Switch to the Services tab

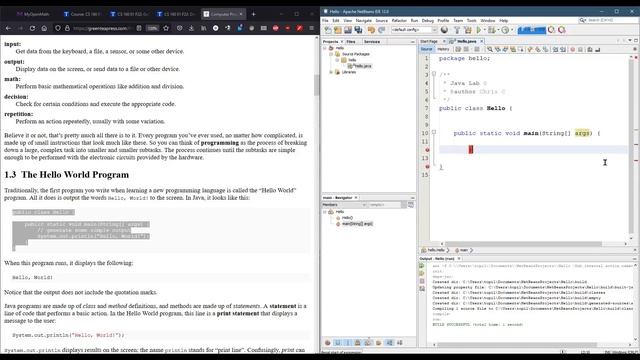tap(372, 42)
